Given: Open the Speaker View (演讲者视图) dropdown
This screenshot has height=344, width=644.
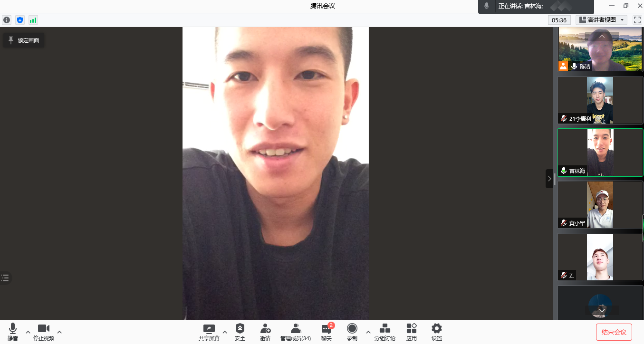Looking at the screenshot, I should [601, 20].
